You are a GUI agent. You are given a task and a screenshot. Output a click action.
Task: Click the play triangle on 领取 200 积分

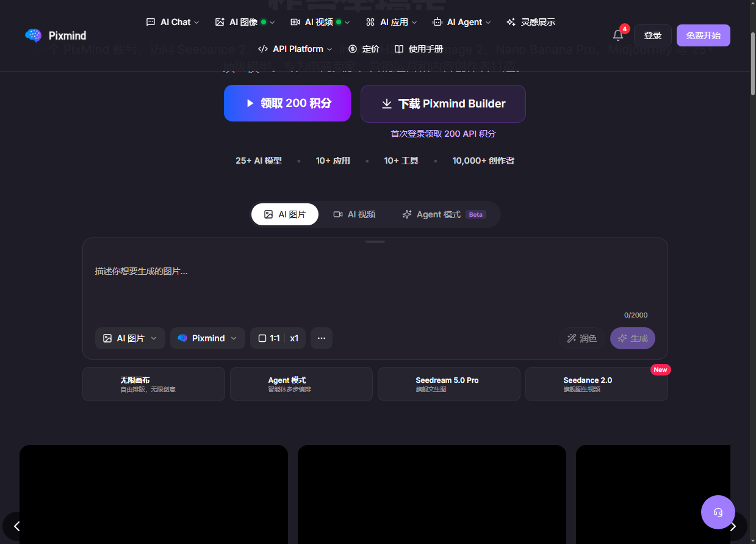pyautogui.click(x=250, y=103)
